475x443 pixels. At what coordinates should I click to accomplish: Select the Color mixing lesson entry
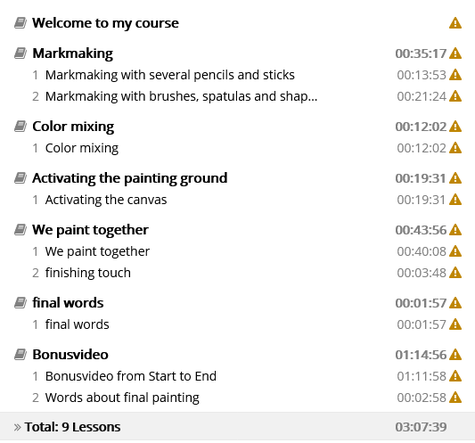coord(82,148)
